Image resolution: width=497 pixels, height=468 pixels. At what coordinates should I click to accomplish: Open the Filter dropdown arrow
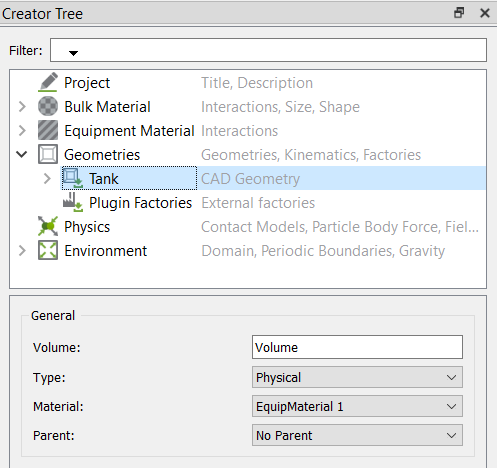[73, 53]
